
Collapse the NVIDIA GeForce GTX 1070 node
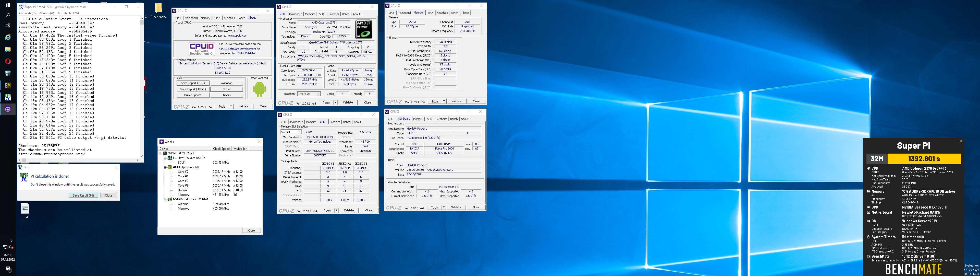coord(165,199)
